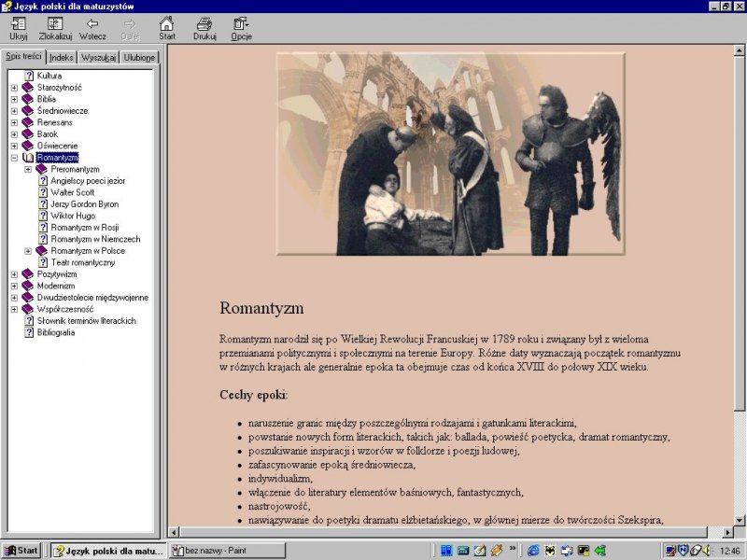Screen dimensions: 747x560
Task: Open the Opcje options icon
Action: pyautogui.click(x=241, y=23)
